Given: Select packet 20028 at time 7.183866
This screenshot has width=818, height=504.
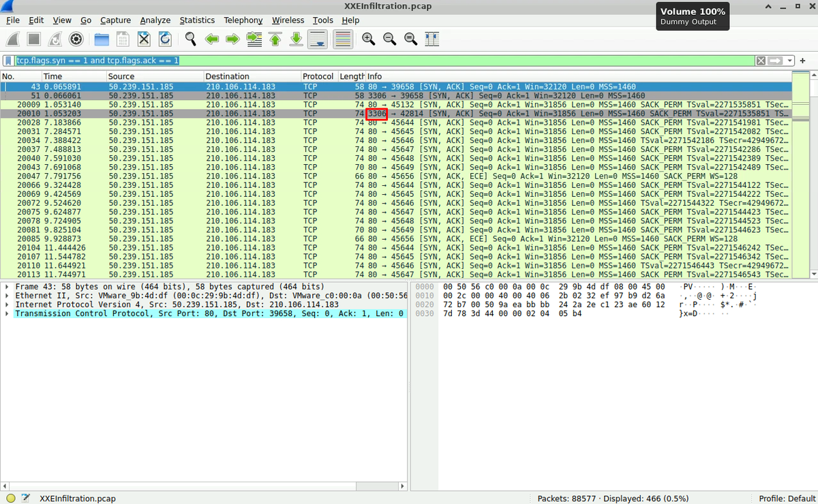Looking at the screenshot, I should (397, 123).
